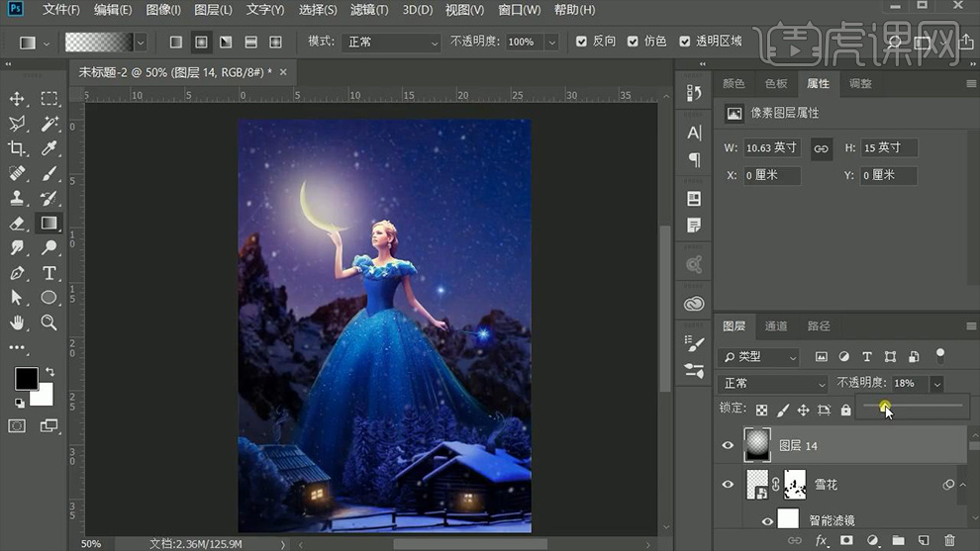Screen dimensions: 980x551
Task: Hide 图层 14 using its eye icon
Action: point(728,446)
